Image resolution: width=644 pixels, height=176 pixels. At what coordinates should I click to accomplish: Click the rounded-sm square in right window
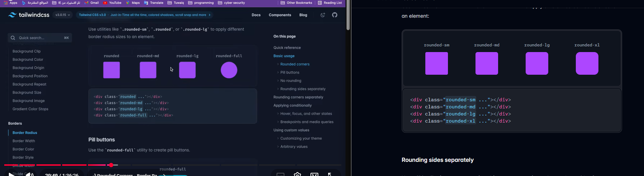click(x=437, y=63)
